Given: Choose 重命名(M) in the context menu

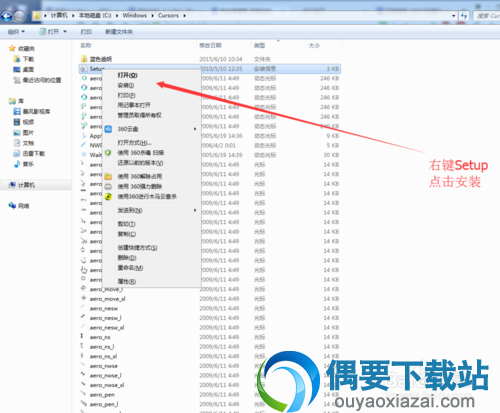Looking at the screenshot, I should tap(152, 268).
